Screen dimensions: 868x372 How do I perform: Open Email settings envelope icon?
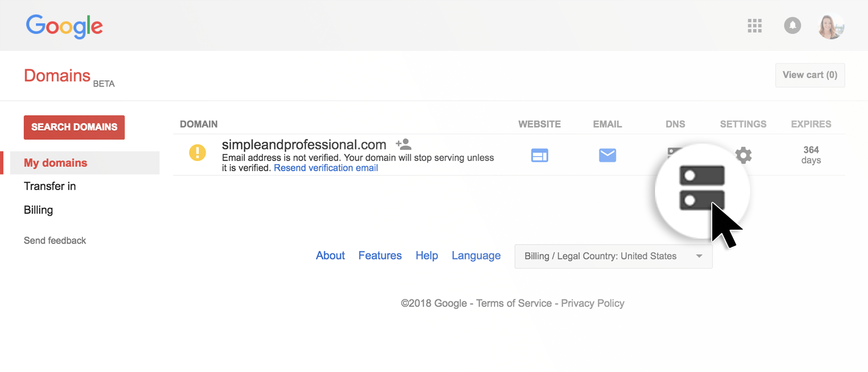click(x=607, y=155)
